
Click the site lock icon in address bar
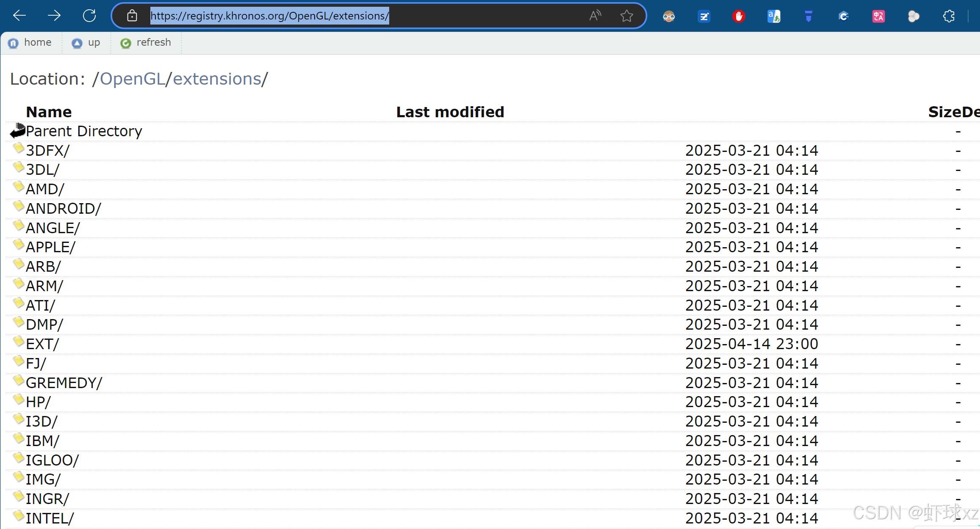(132, 16)
